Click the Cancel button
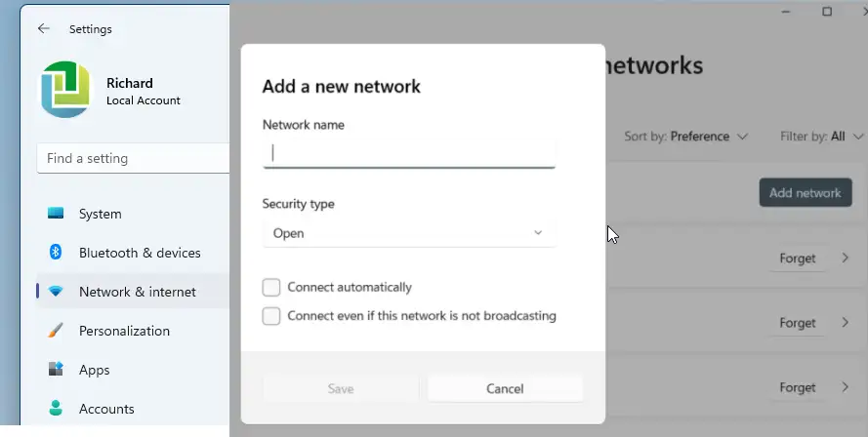 click(x=505, y=388)
